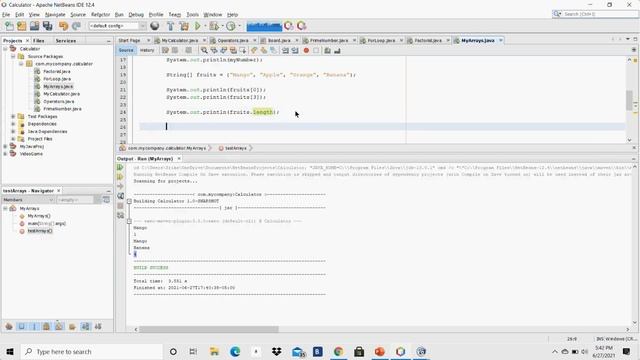Viewport: 640px width, 360px height.
Task: Open Microsoft Edge from taskbar
Action: click(235, 351)
